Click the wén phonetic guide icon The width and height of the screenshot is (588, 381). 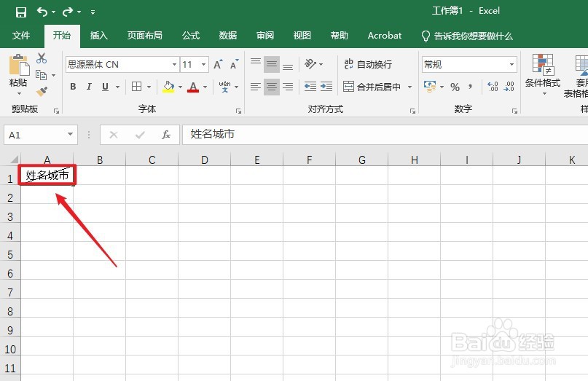[x=224, y=87]
